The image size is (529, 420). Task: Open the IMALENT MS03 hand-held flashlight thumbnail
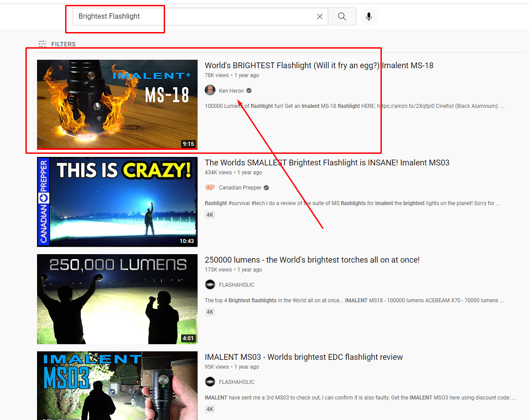click(x=117, y=386)
